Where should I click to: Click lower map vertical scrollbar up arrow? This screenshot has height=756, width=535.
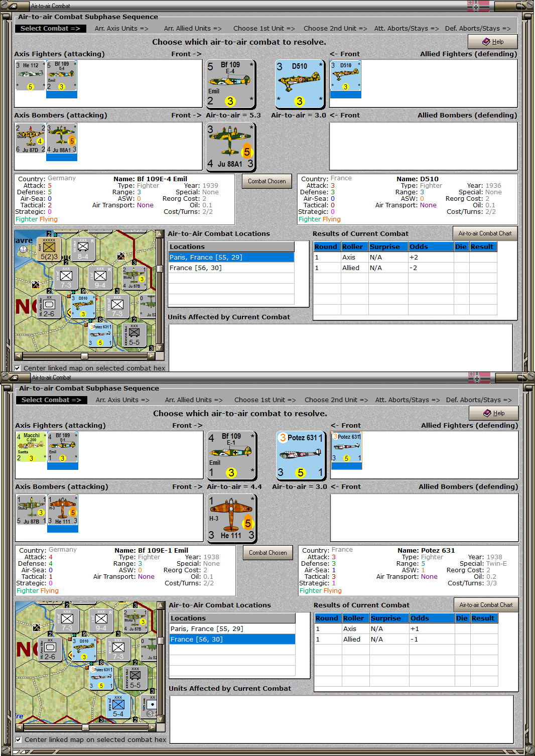coord(161,605)
